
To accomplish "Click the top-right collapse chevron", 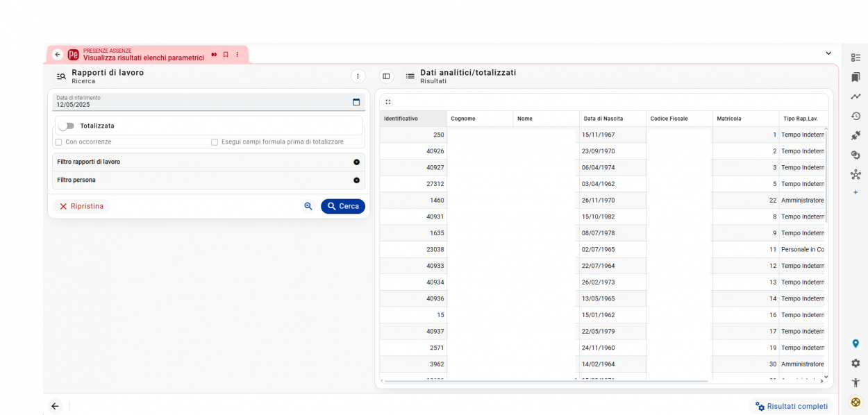I will (x=828, y=53).
